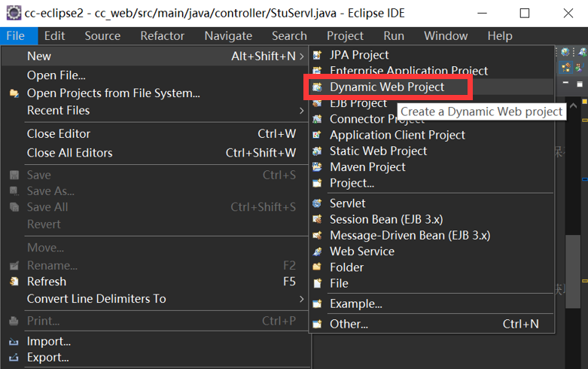Click the JPA Project icon
The width and height of the screenshot is (588, 369).
(318, 55)
